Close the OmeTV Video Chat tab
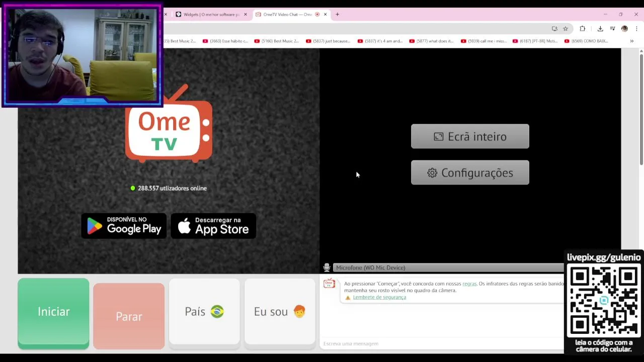This screenshot has height=362, width=644. click(x=325, y=15)
